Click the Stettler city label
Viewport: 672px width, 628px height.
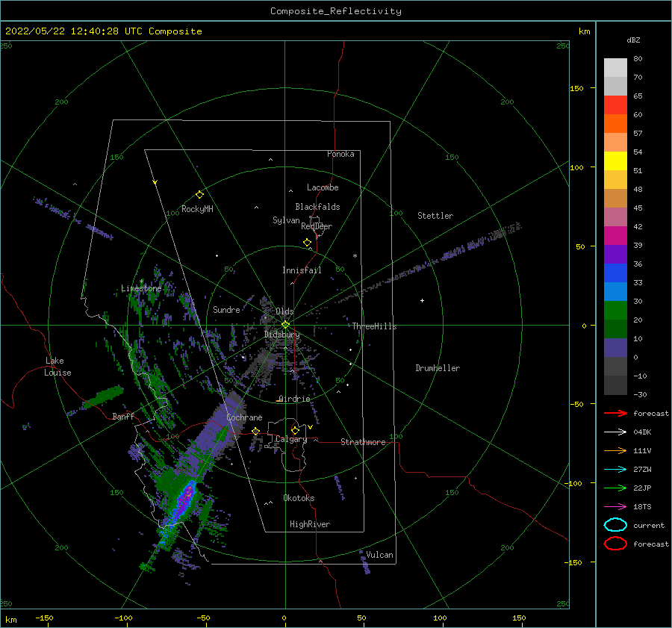[435, 216]
